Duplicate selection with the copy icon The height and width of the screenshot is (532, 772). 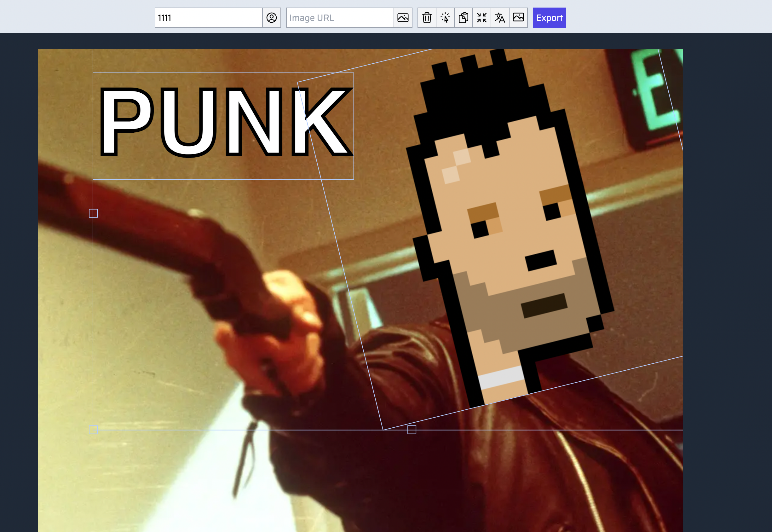464,18
